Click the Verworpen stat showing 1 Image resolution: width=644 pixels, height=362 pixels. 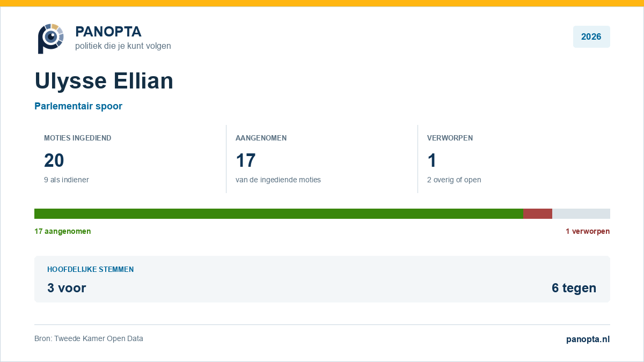[x=514, y=159]
